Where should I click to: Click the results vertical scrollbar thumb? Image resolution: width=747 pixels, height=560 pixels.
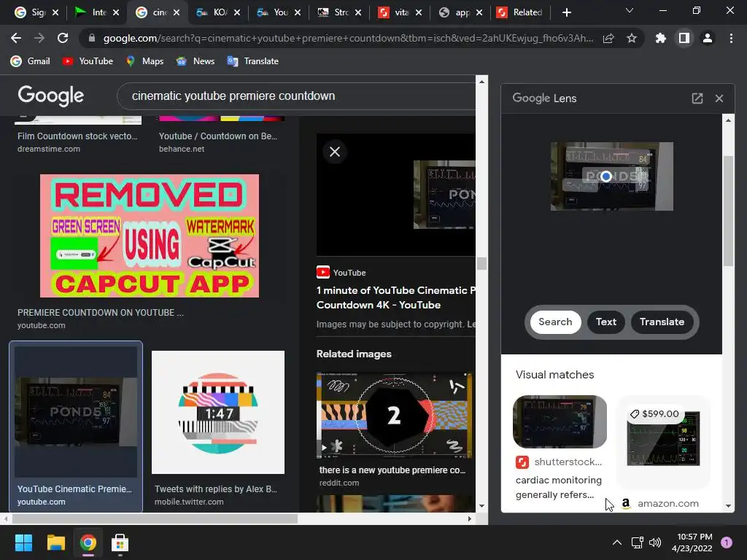pos(481,263)
